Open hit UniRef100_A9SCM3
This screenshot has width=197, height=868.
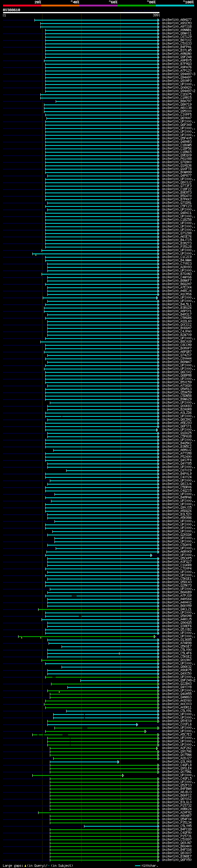tap(176, 23)
